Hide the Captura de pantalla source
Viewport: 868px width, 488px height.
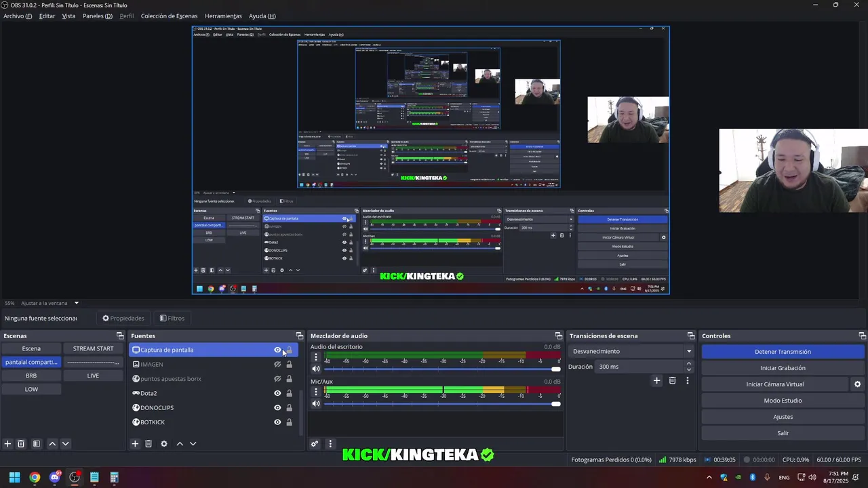pos(277,350)
